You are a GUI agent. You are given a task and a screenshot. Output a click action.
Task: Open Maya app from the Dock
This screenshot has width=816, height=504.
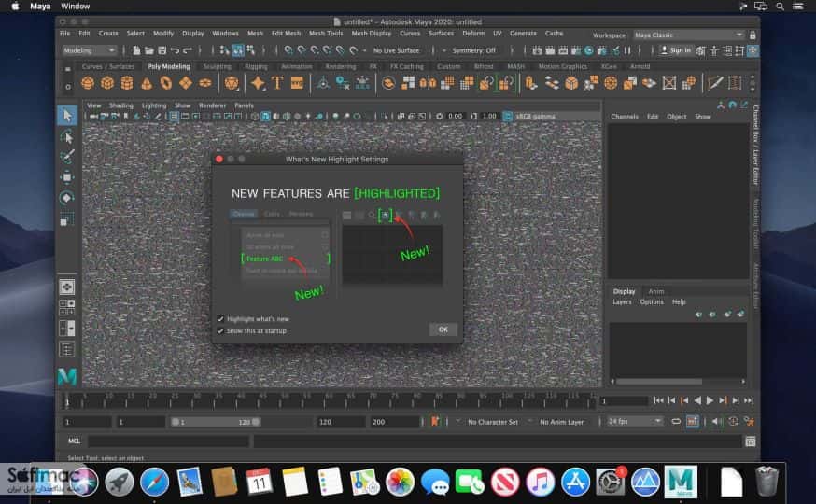(x=681, y=483)
